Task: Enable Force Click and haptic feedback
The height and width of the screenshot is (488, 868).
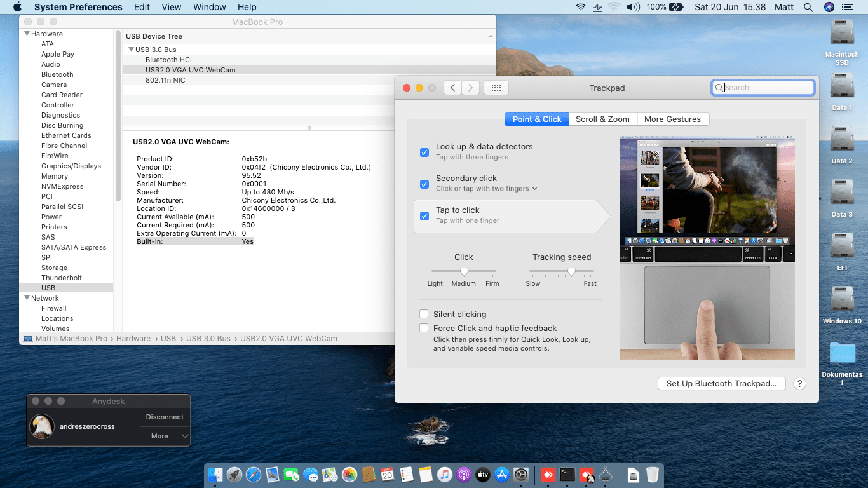Action: (x=424, y=328)
